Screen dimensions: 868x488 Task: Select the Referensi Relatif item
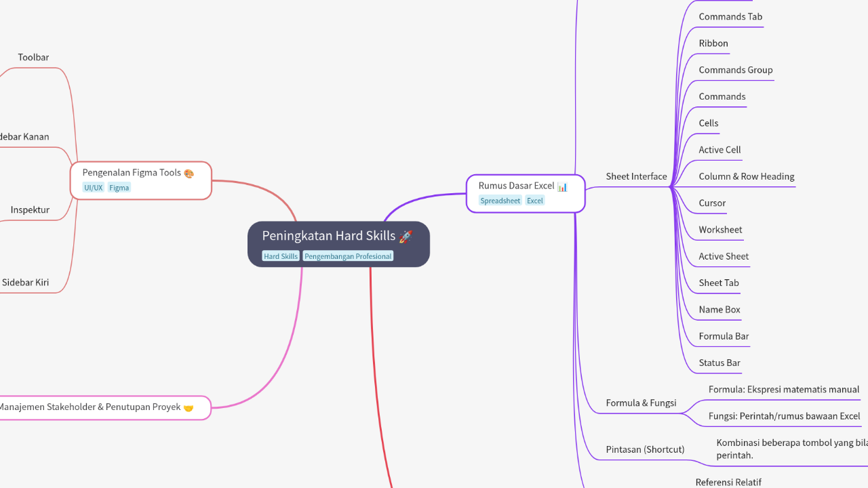pos(728,483)
